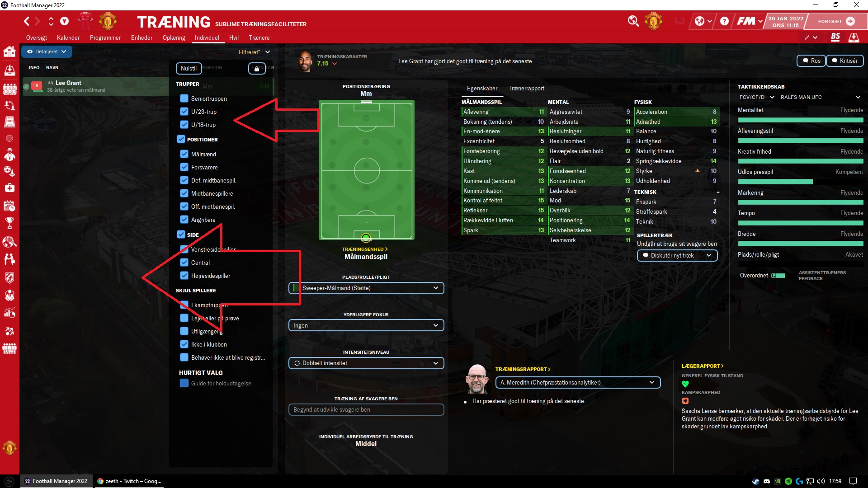Open the home icon in sidebar
The image size is (868, 488).
(x=9, y=52)
